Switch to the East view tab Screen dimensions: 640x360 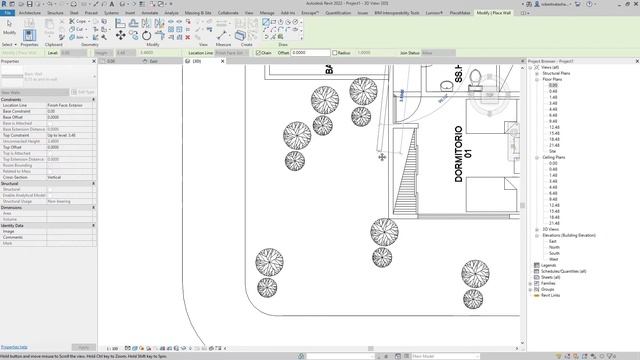click(x=153, y=61)
